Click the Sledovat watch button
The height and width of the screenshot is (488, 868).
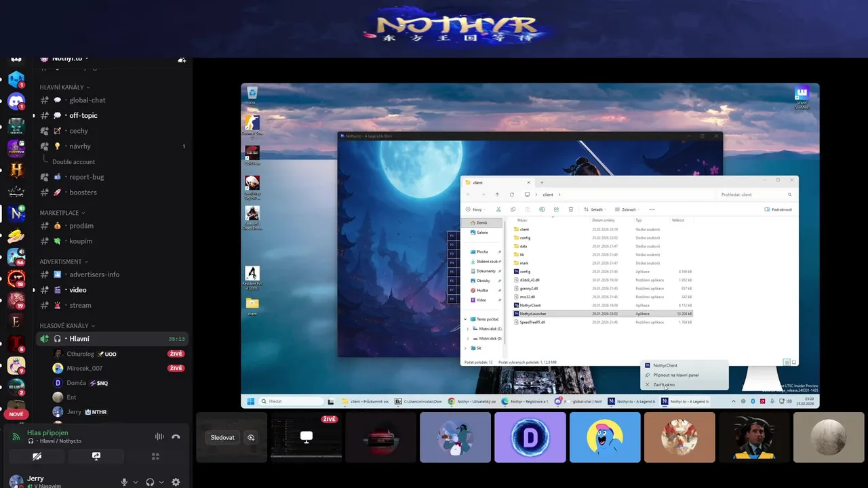click(222, 437)
